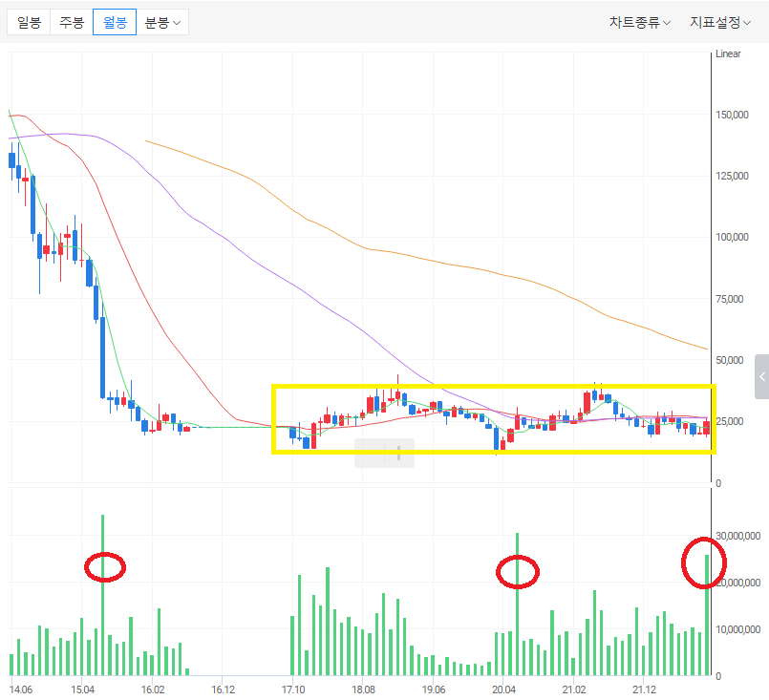The height and width of the screenshot is (700, 769).
Task: Click the 20,000,000 volume axis label
Action: pos(738,583)
